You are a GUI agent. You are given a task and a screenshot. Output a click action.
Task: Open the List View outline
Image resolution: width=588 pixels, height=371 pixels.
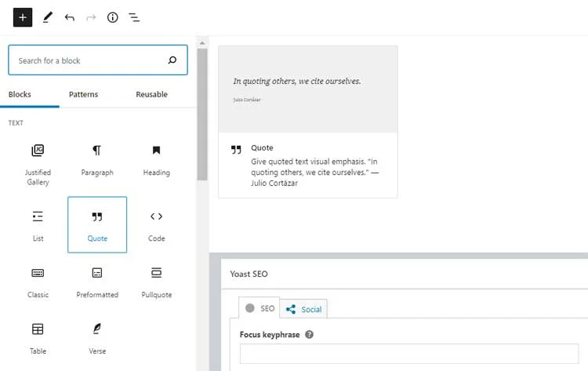point(134,16)
